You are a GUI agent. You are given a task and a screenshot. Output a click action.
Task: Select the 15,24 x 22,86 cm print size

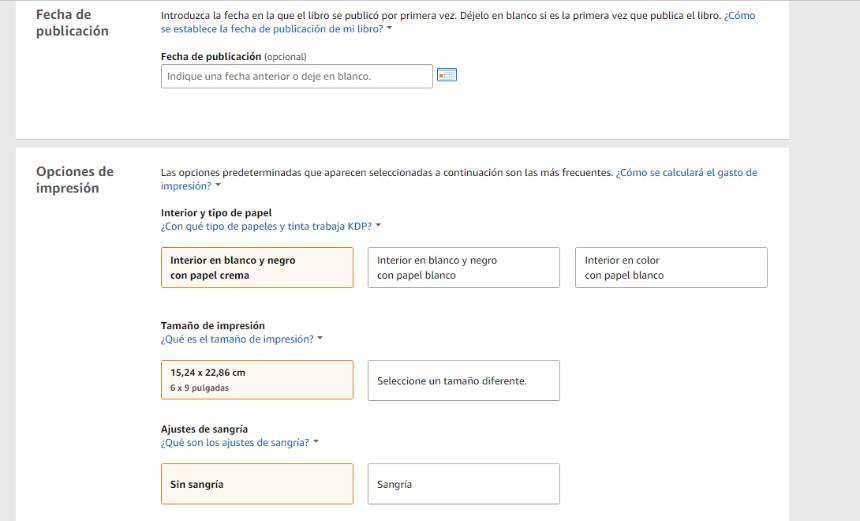coord(257,380)
